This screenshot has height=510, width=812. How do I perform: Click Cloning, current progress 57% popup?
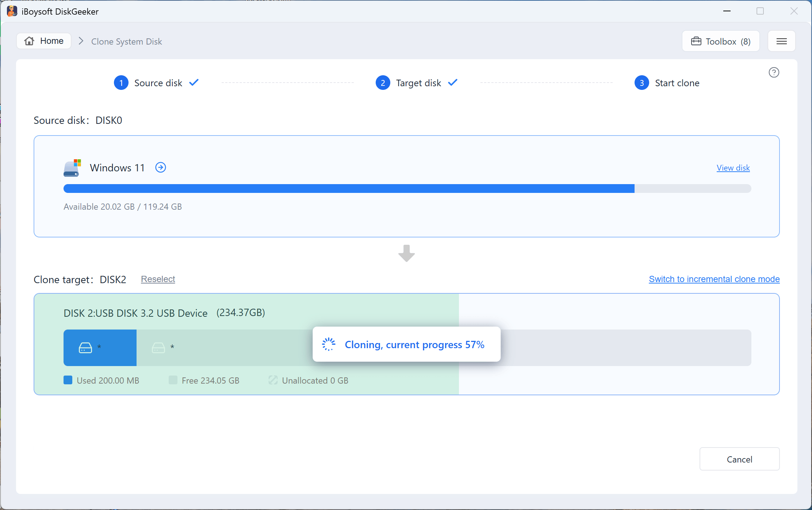(x=406, y=344)
